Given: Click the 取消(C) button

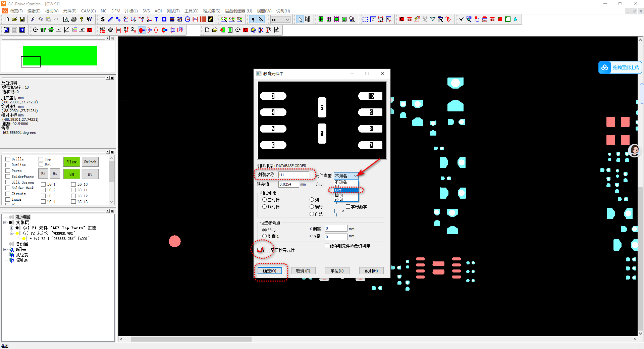Looking at the screenshot, I should point(303,271).
